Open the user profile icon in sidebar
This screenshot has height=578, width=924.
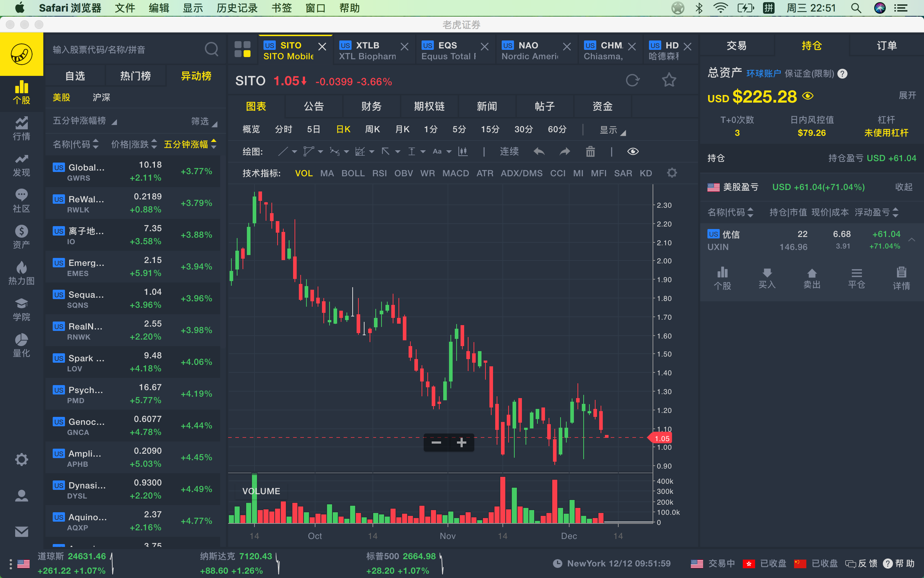pos(21,495)
